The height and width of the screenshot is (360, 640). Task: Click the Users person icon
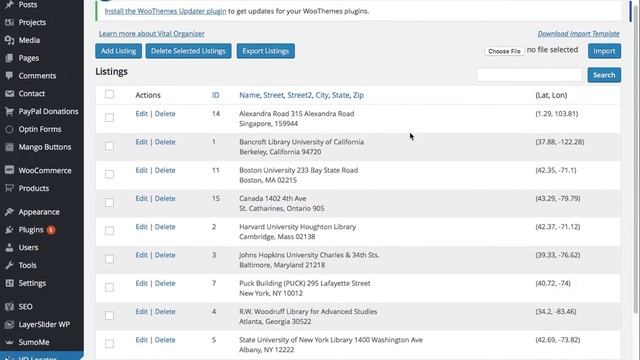(x=9, y=247)
